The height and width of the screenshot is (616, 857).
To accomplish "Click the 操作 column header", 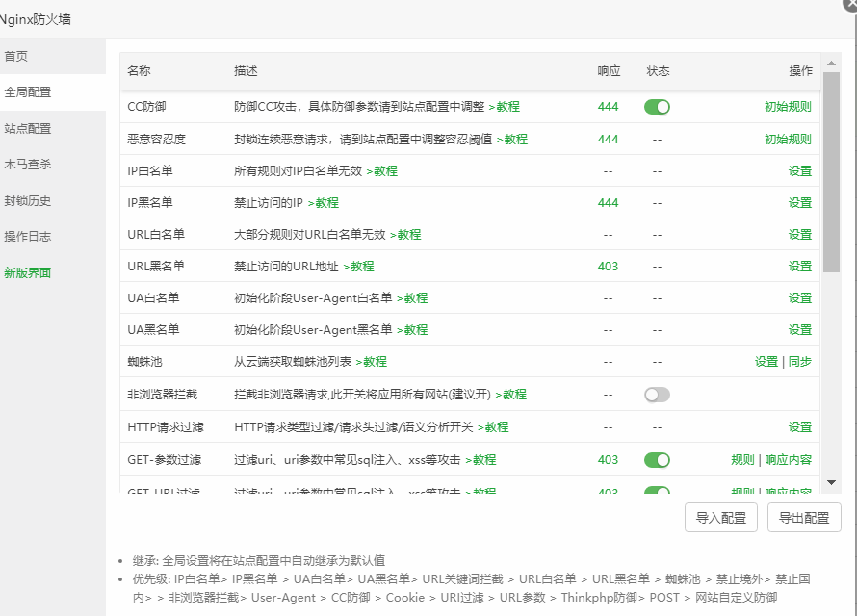I will pos(801,71).
